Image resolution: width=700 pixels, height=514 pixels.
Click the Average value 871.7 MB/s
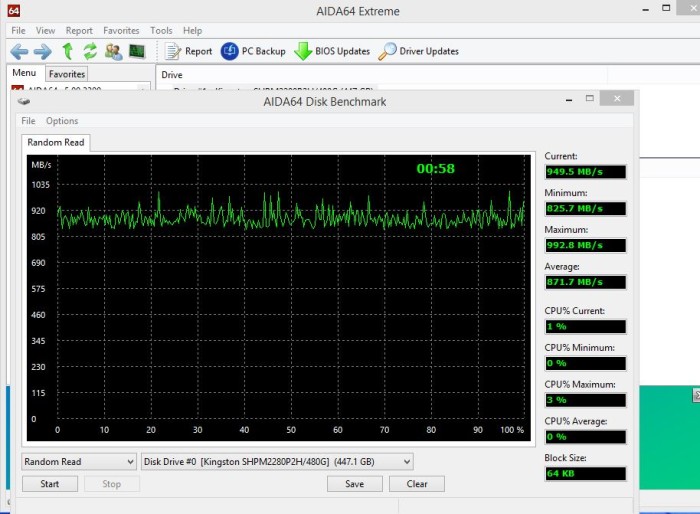click(x=585, y=282)
